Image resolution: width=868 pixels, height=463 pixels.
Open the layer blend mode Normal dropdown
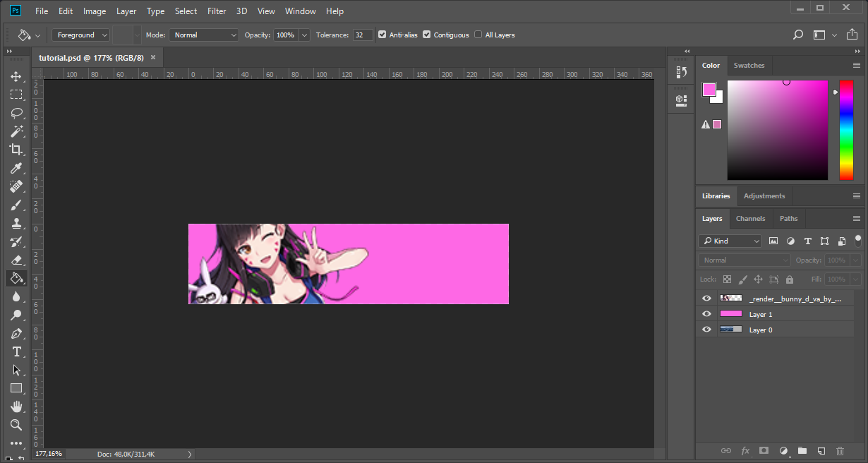(745, 260)
